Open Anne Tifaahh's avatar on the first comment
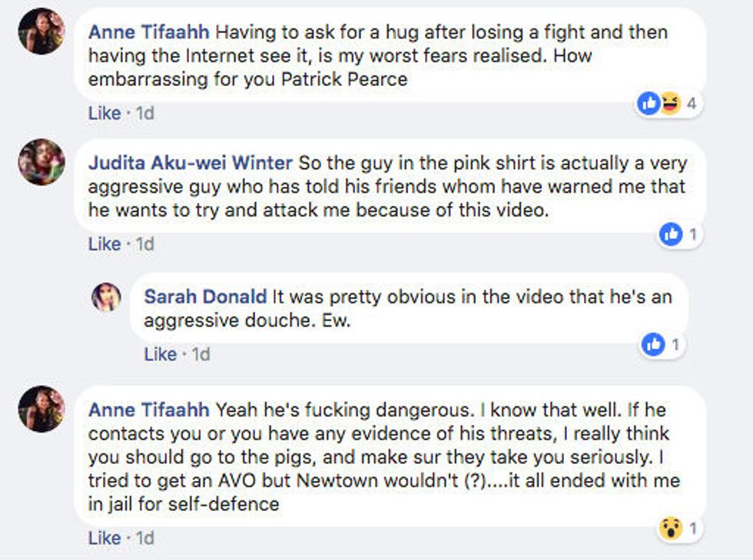Image resolution: width=753 pixels, height=560 pixels. pyautogui.click(x=41, y=31)
